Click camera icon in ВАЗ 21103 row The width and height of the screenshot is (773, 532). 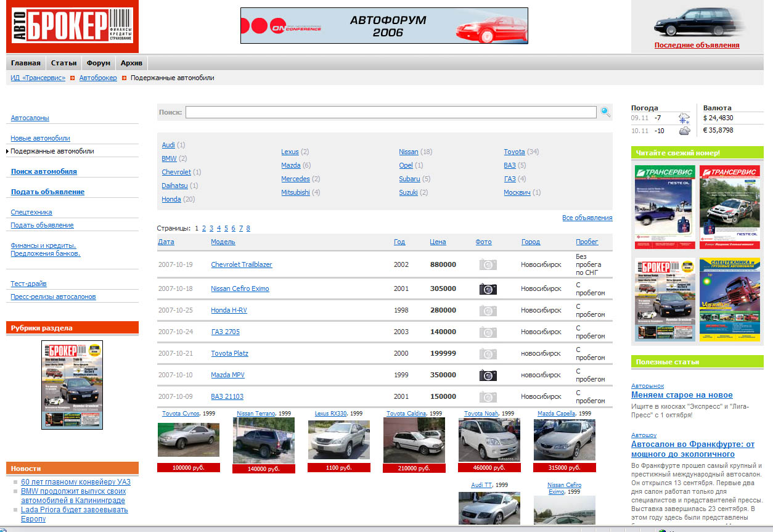coord(488,397)
